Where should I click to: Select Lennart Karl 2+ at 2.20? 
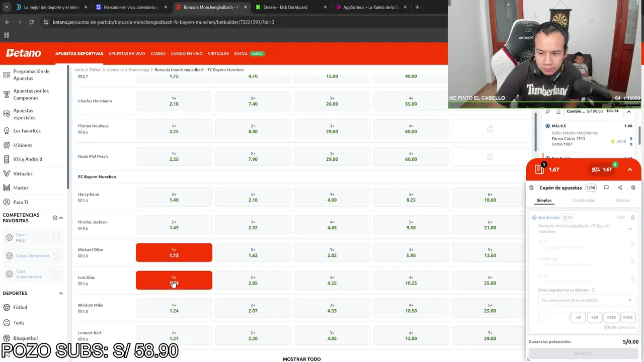253,335
